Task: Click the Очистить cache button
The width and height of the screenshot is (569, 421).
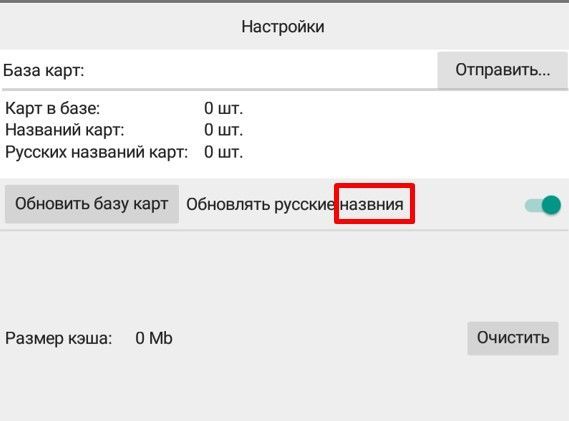Action: click(513, 338)
